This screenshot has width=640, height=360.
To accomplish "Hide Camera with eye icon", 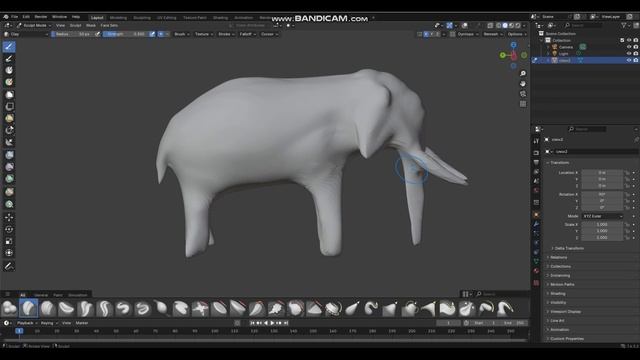I will tap(629, 47).
